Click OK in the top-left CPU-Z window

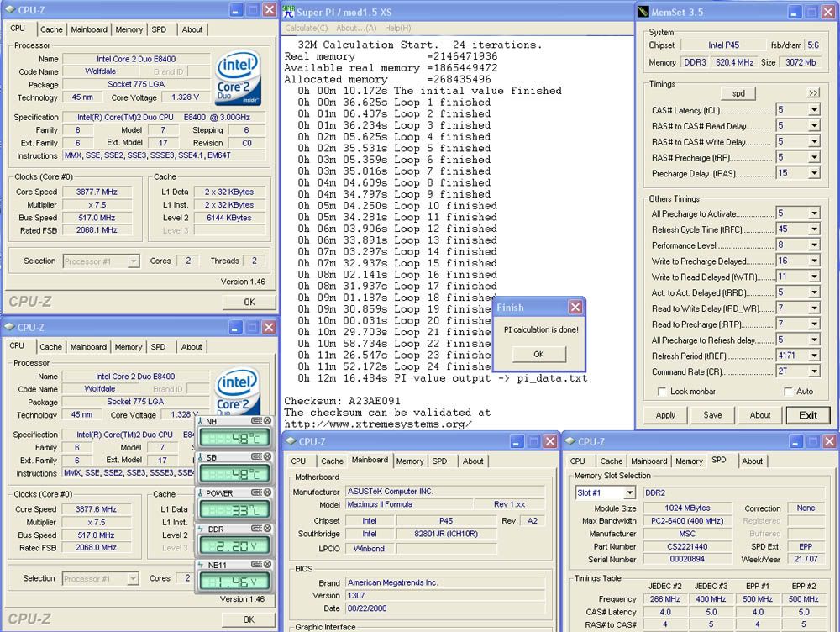[249, 302]
